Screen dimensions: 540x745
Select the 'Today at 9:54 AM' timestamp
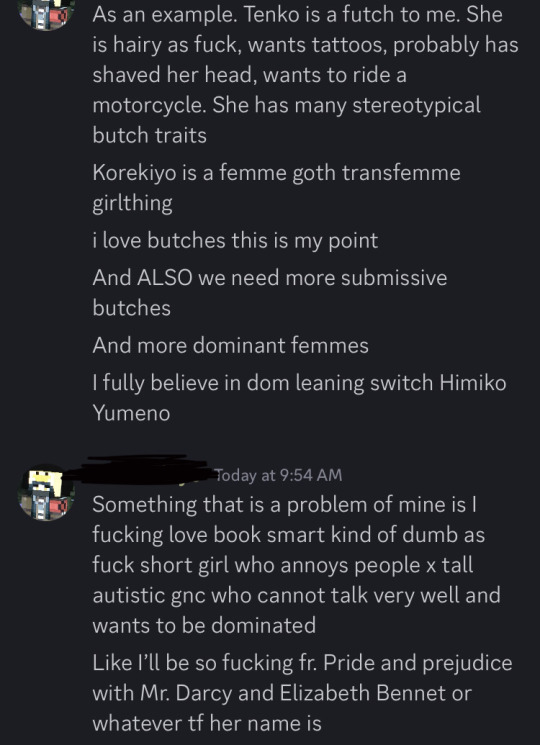pos(278,475)
